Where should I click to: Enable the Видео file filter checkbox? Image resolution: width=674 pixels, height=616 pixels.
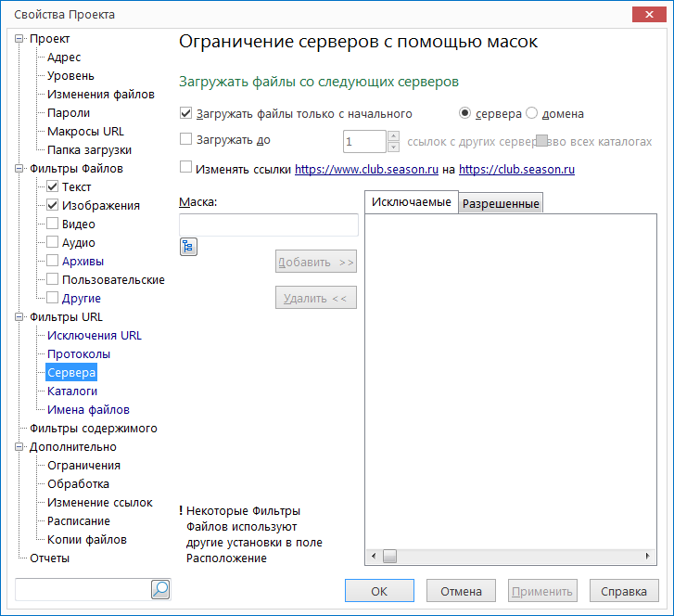pos(53,224)
